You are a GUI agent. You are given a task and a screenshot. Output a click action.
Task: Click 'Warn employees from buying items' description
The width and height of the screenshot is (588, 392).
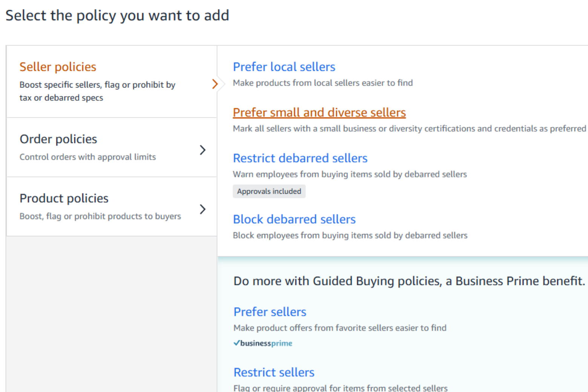(350, 174)
